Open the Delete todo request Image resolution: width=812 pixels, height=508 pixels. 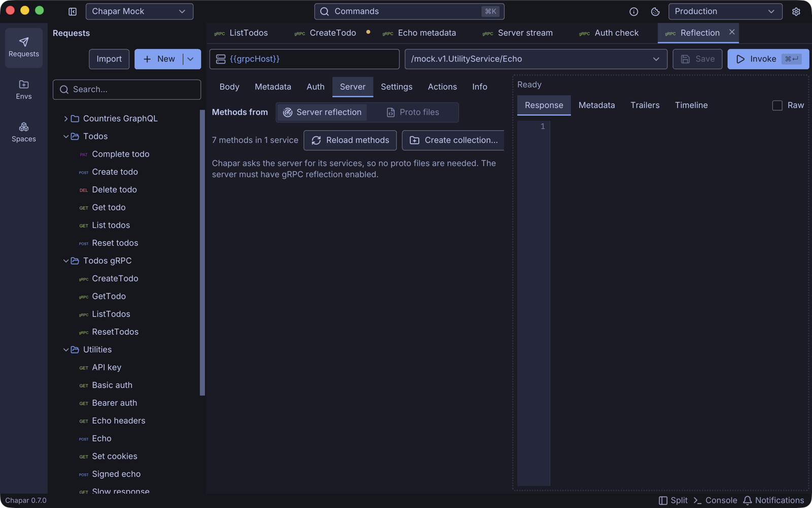click(x=115, y=189)
